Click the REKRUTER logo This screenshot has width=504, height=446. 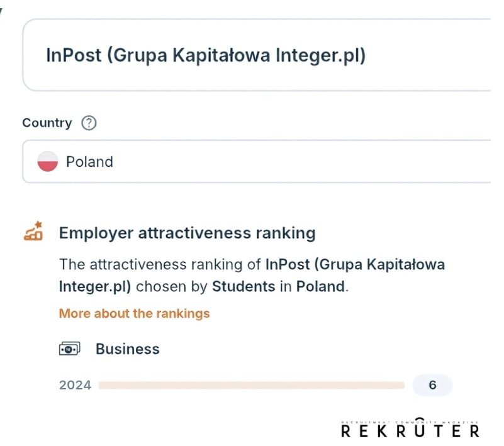(410, 431)
